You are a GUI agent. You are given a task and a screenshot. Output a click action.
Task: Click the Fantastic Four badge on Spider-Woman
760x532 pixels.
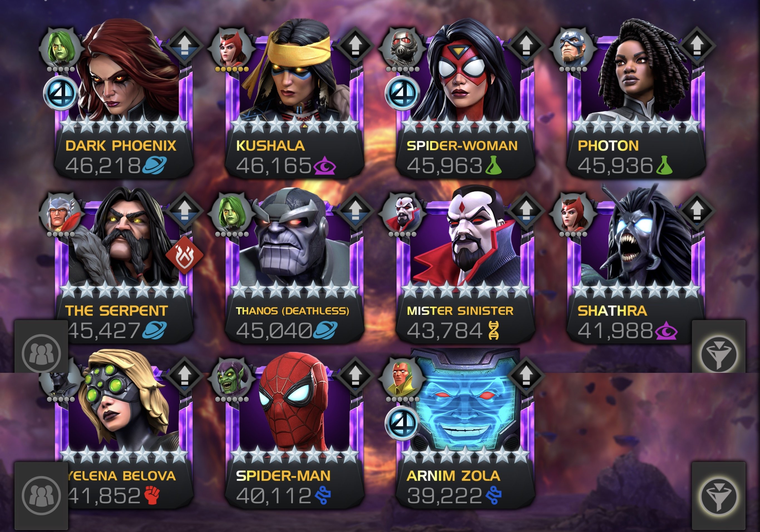click(402, 93)
